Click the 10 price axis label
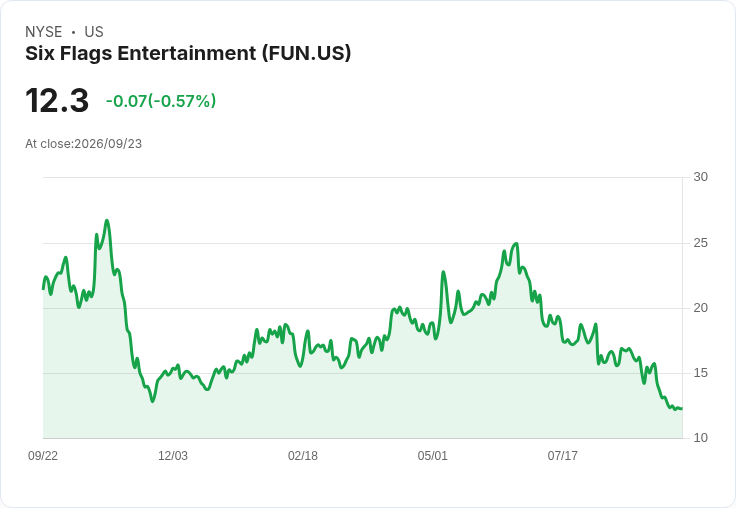The height and width of the screenshot is (508, 736). [700, 438]
